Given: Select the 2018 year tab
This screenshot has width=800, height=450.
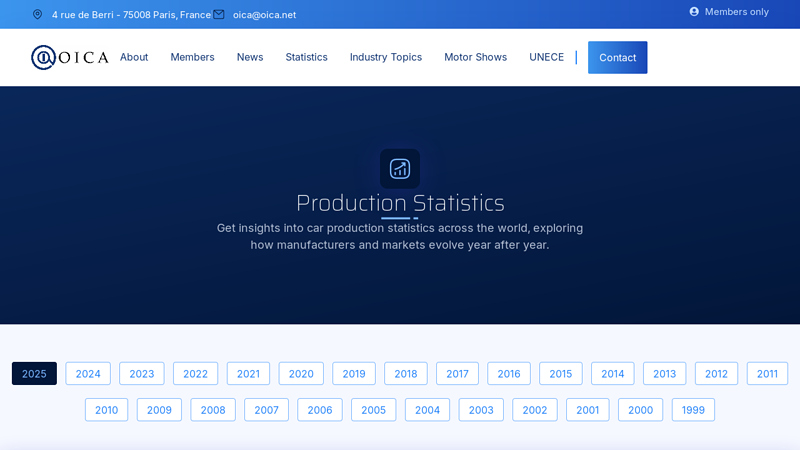Looking at the screenshot, I should click(x=406, y=373).
